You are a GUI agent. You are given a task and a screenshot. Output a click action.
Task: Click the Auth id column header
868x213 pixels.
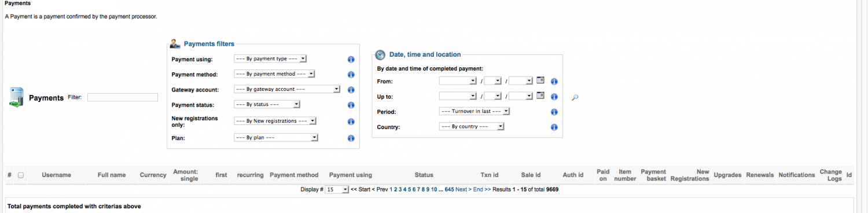pos(573,175)
